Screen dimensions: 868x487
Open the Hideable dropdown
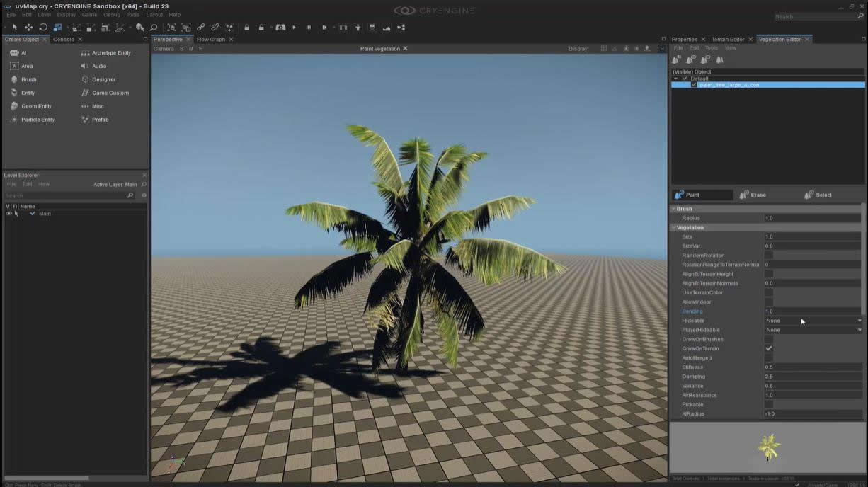point(813,321)
